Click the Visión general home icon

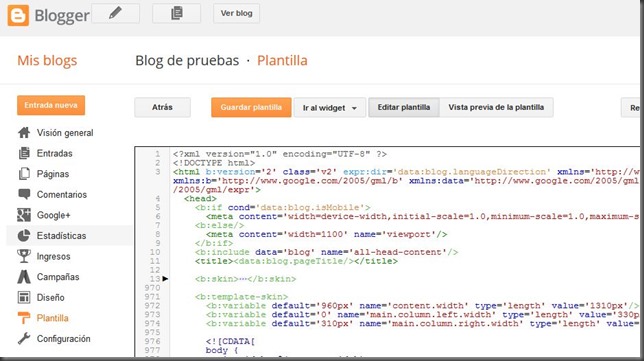pos(24,133)
